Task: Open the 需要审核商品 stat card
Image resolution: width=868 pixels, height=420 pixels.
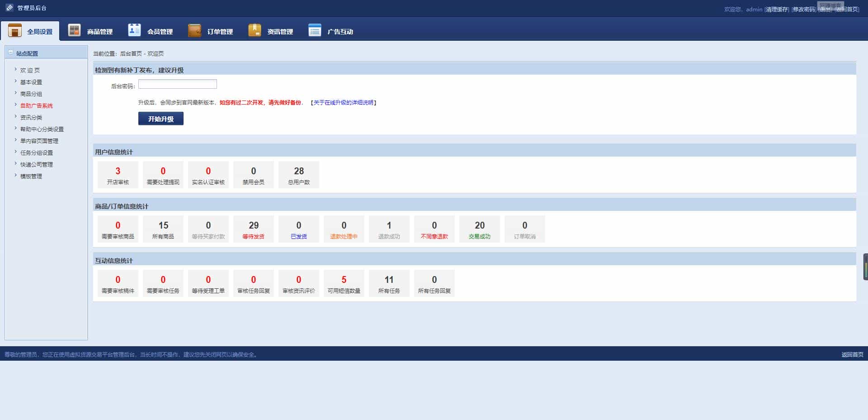Action: tap(118, 229)
